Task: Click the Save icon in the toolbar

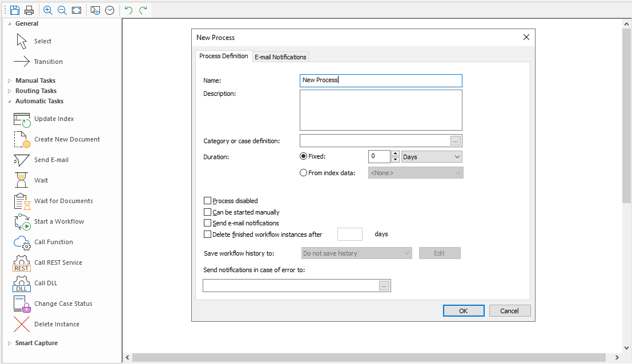Action: tap(15, 10)
